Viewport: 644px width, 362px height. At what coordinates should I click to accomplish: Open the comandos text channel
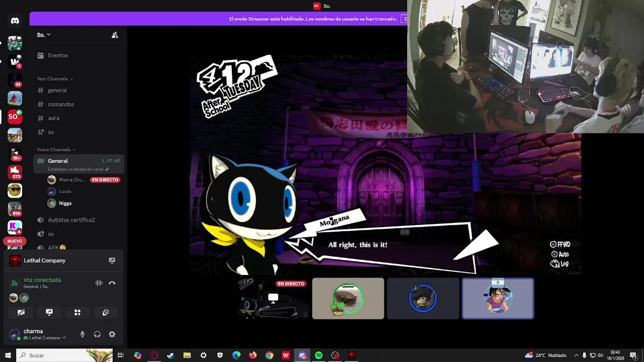(x=78, y=104)
